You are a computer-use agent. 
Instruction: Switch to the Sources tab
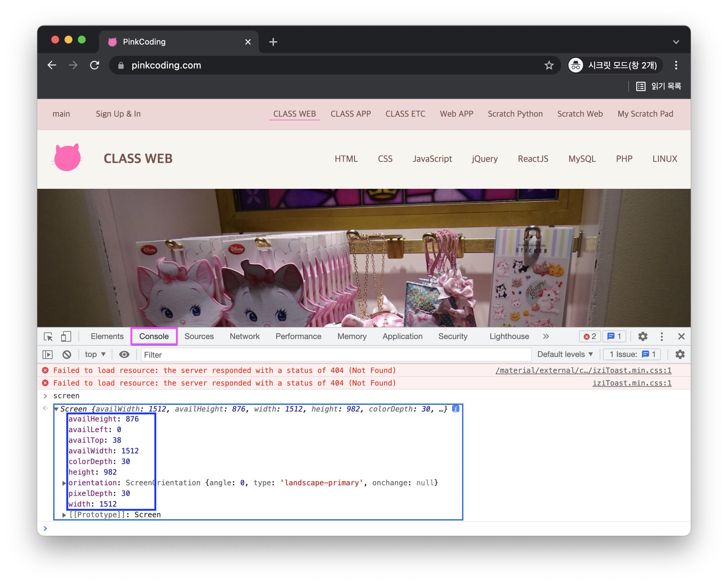[x=199, y=337]
